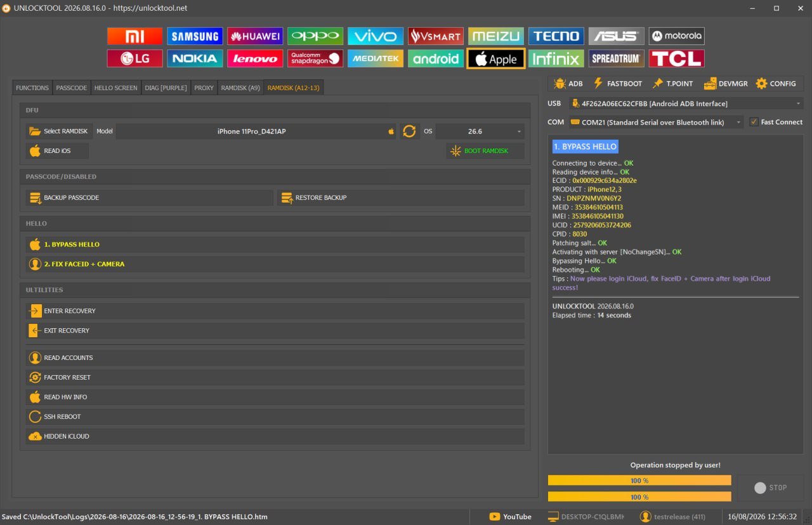
Task: Run 1. BYPASS HELLO
Action: pos(275,244)
